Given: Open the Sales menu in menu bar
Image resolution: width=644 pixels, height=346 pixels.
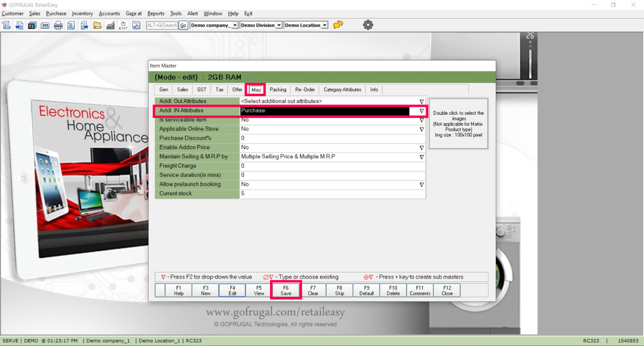Looking at the screenshot, I should tap(35, 14).
